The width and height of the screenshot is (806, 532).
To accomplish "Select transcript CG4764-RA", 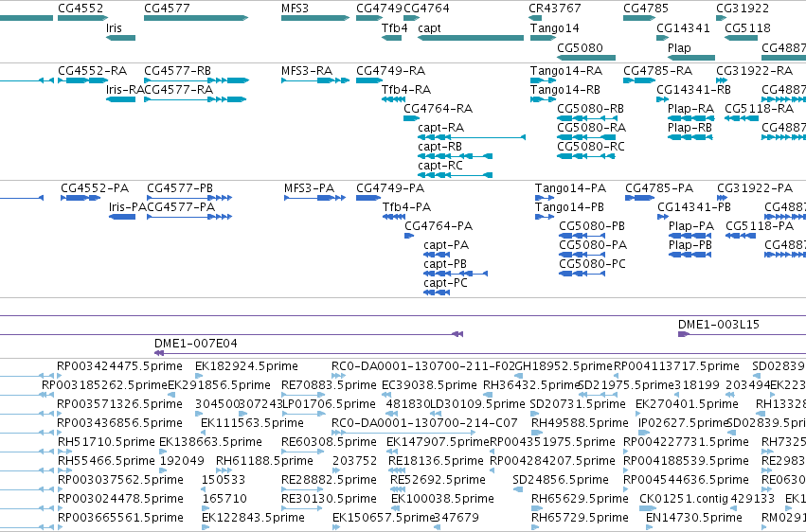I will coord(438,109).
